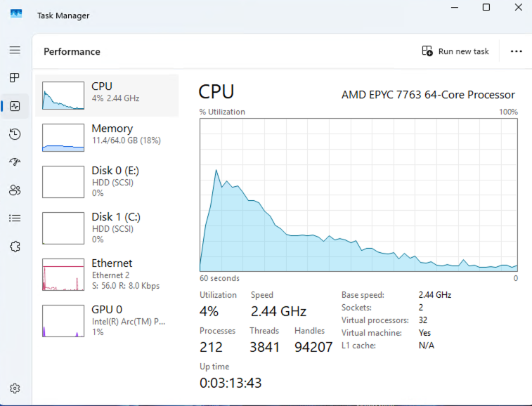Open the Services page icon
The height and width of the screenshot is (406, 532).
click(x=15, y=247)
